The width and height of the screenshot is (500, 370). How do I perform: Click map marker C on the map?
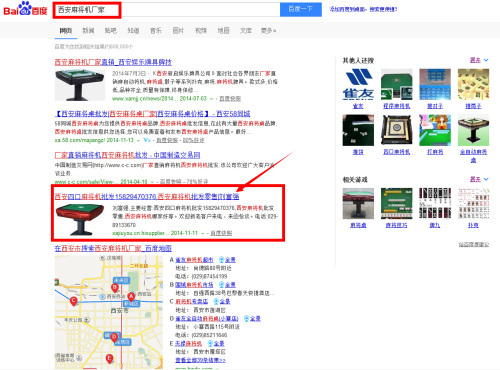coord(74,301)
